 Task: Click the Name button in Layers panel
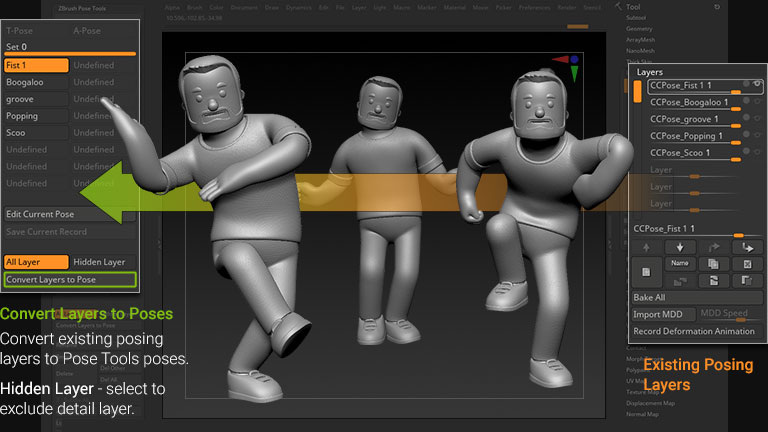point(680,263)
